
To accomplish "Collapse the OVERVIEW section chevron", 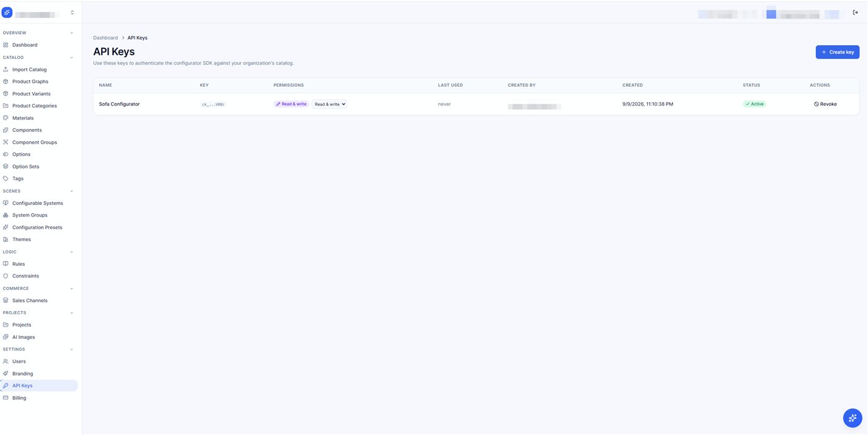I will [71, 33].
